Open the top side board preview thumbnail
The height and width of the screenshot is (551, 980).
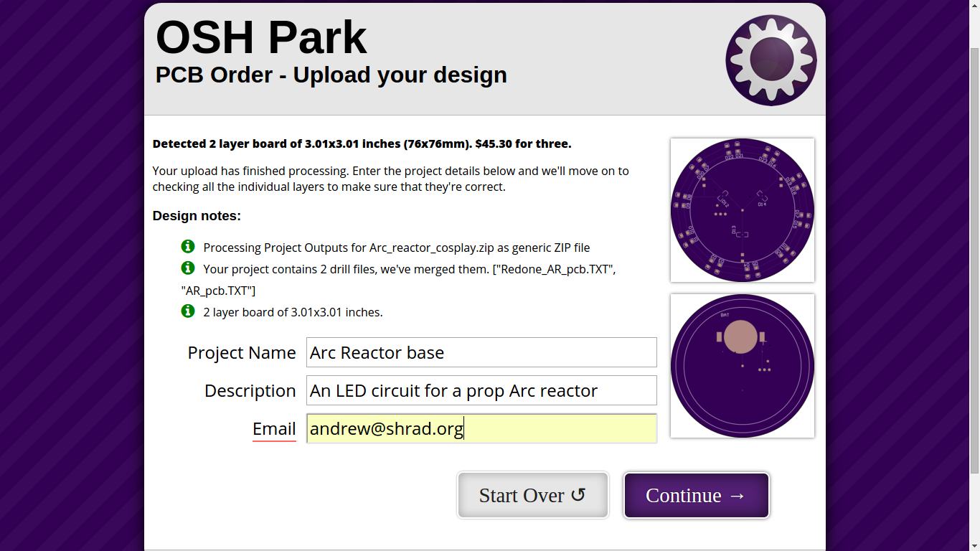point(743,210)
